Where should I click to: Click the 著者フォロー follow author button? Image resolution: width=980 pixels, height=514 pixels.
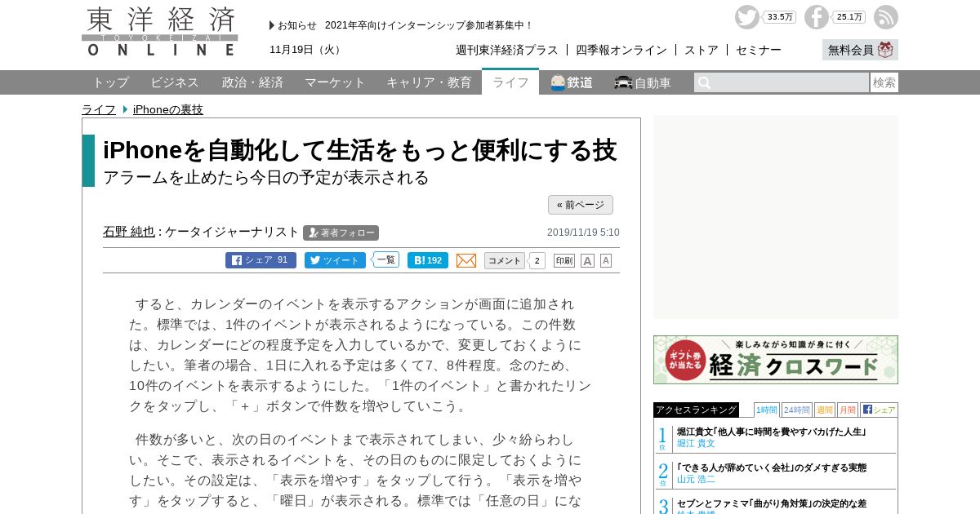(x=341, y=233)
